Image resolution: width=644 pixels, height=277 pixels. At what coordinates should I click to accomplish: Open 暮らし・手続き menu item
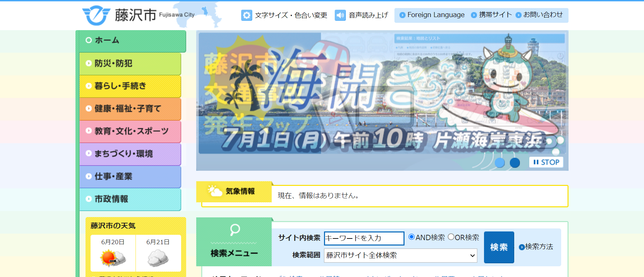130,86
